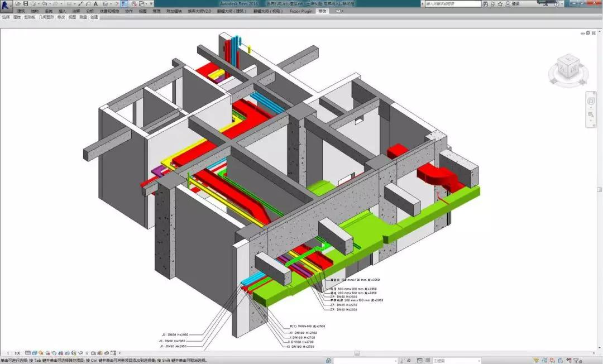The width and height of the screenshot is (603, 364).
Task: Click the 几何图形 panel label
Action: point(46,17)
